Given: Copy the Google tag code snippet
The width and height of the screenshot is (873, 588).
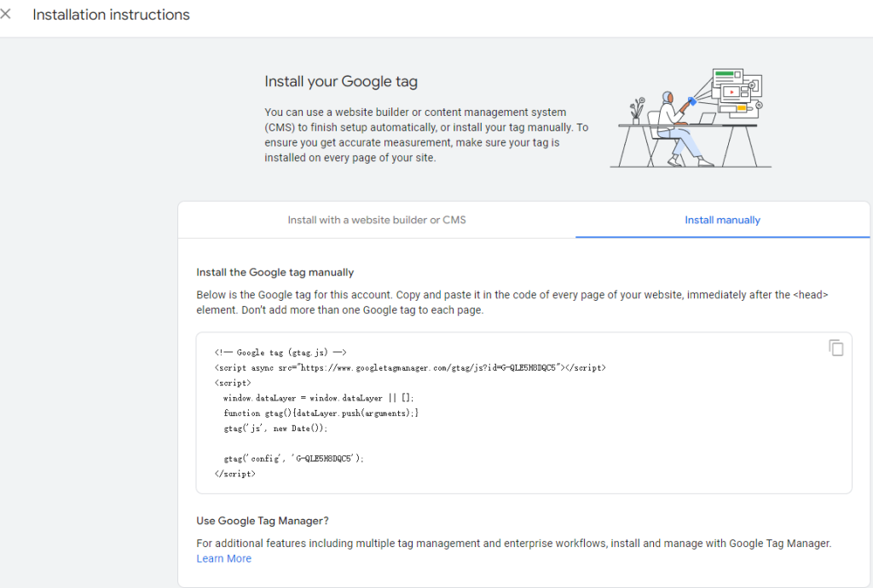Looking at the screenshot, I should (x=835, y=348).
